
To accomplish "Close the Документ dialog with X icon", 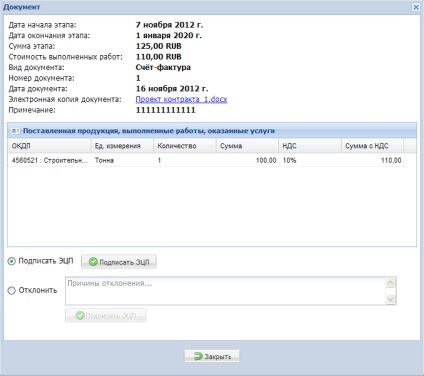I will [416, 7].
